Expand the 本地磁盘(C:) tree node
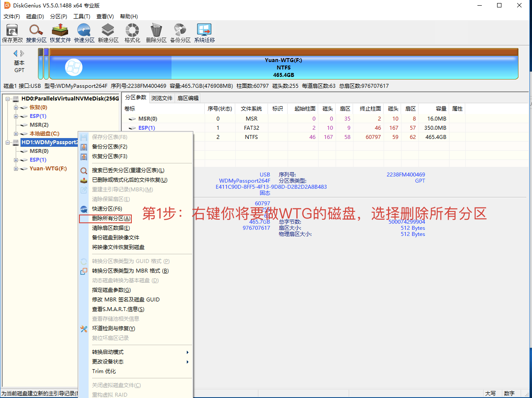This screenshot has width=532, height=398. coord(16,134)
